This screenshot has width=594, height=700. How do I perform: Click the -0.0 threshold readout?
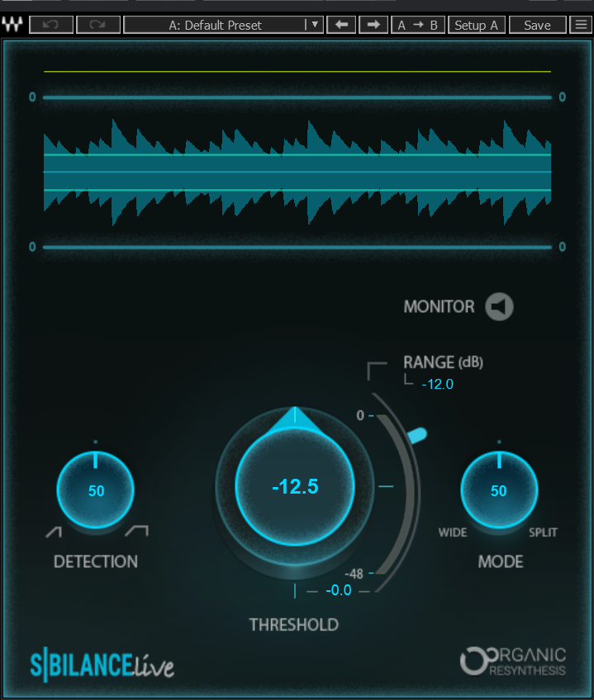pos(339,590)
